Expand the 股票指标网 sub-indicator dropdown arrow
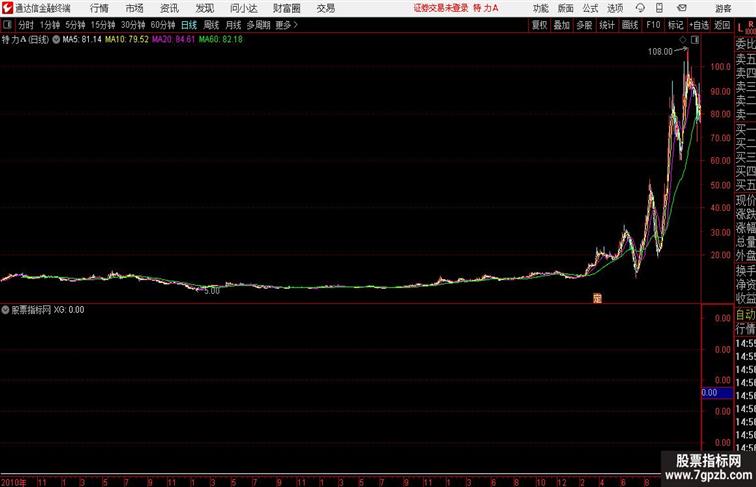Image resolution: width=756 pixels, height=487 pixels. [5, 310]
